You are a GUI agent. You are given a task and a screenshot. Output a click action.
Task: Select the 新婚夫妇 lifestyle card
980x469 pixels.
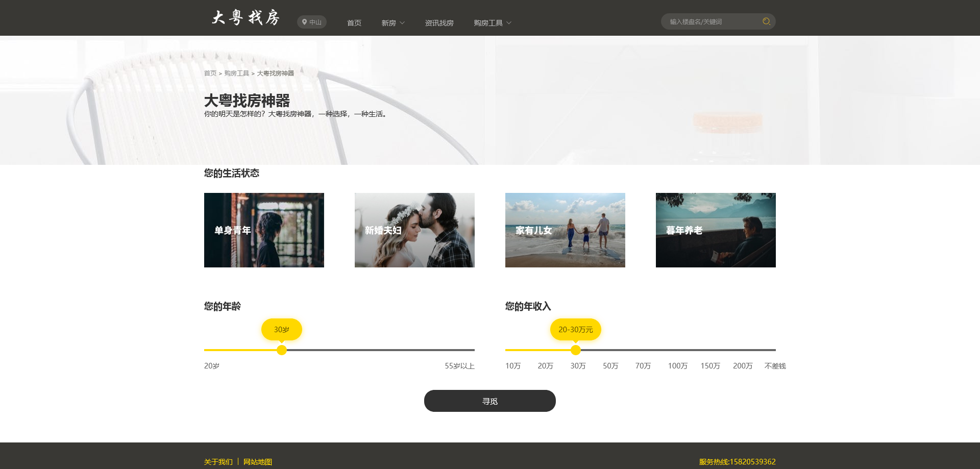pos(414,230)
